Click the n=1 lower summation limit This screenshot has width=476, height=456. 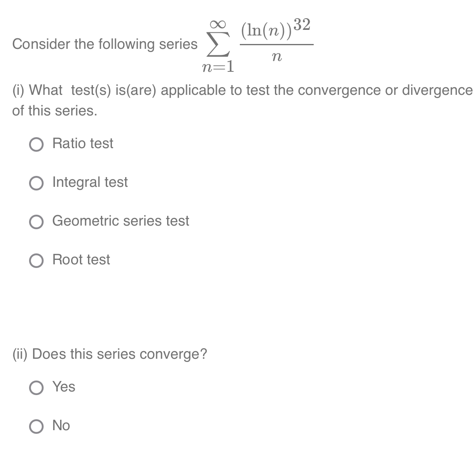[x=218, y=67]
